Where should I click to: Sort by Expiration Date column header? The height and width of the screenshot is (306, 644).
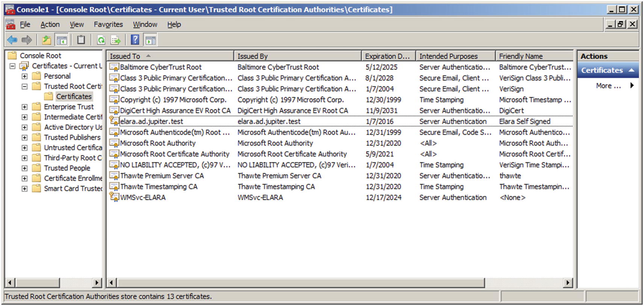[x=389, y=56]
